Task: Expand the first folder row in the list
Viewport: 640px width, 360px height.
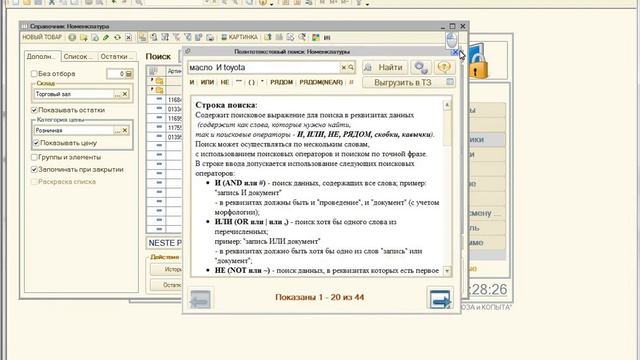Action: tap(152, 80)
